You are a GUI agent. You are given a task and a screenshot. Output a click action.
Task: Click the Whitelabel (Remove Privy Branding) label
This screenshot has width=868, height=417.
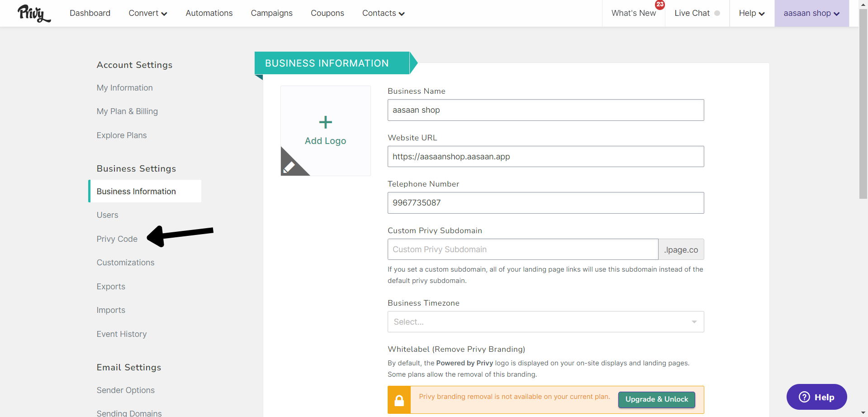click(x=456, y=349)
